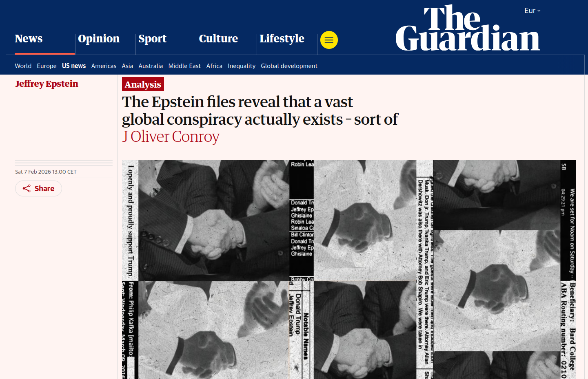This screenshot has width=588, height=379.
Task: Open the News section tab
Action: click(x=29, y=39)
